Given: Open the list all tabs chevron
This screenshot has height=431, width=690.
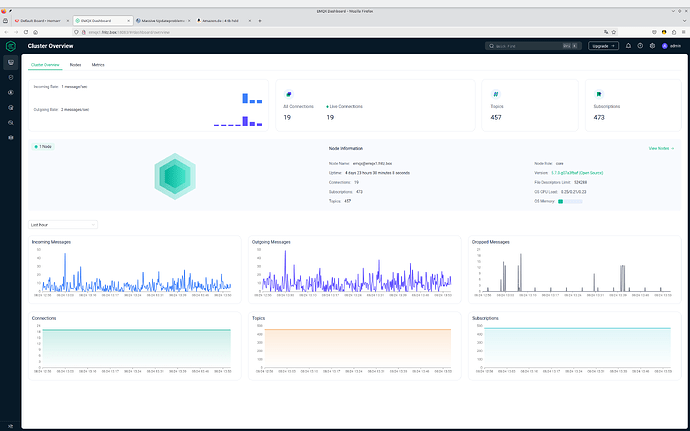Looking at the screenshot, I should click(684, 21).
